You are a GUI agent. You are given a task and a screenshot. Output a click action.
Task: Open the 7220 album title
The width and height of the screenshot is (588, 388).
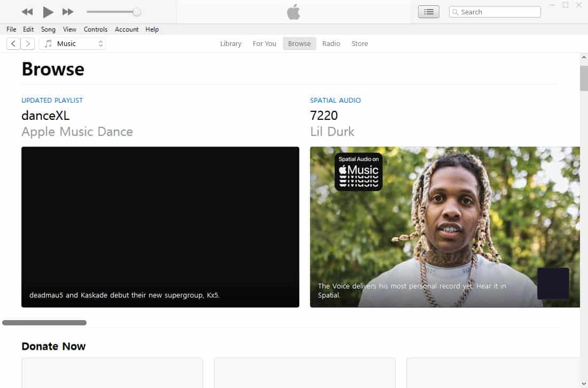[324, 115]
